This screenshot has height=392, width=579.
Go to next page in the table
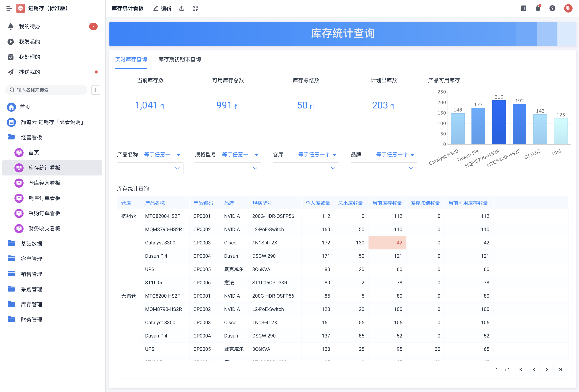click(547, 370)
